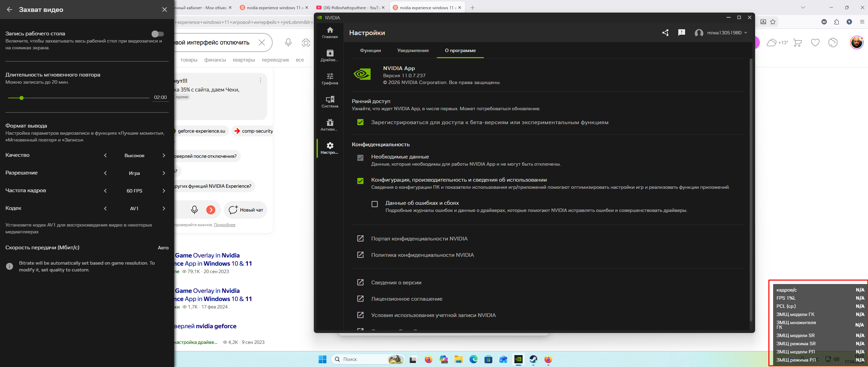This screenshot has width=868, height=367.
Task: Uncheck the beta access registration checkbox
Action: pyautogui.click(x=360, y=122)
